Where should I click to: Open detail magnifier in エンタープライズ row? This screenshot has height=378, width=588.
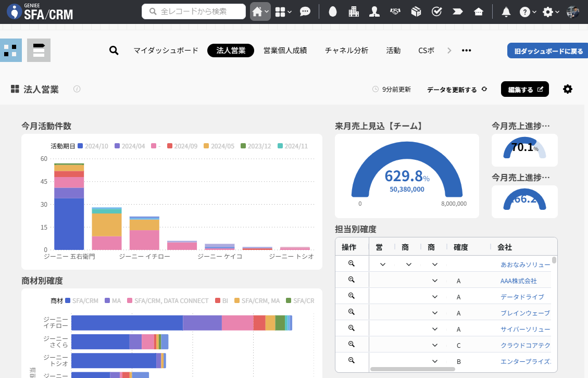pos(352,360)
